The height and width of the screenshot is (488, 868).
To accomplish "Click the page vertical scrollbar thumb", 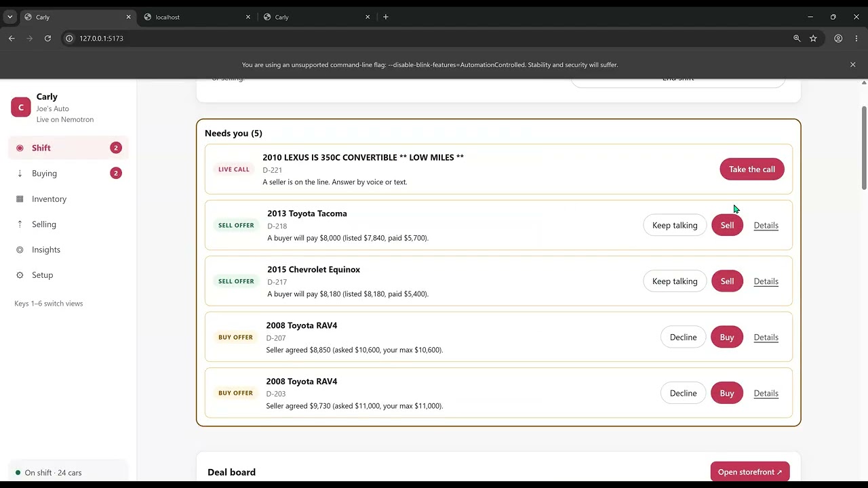I will 864,148.
